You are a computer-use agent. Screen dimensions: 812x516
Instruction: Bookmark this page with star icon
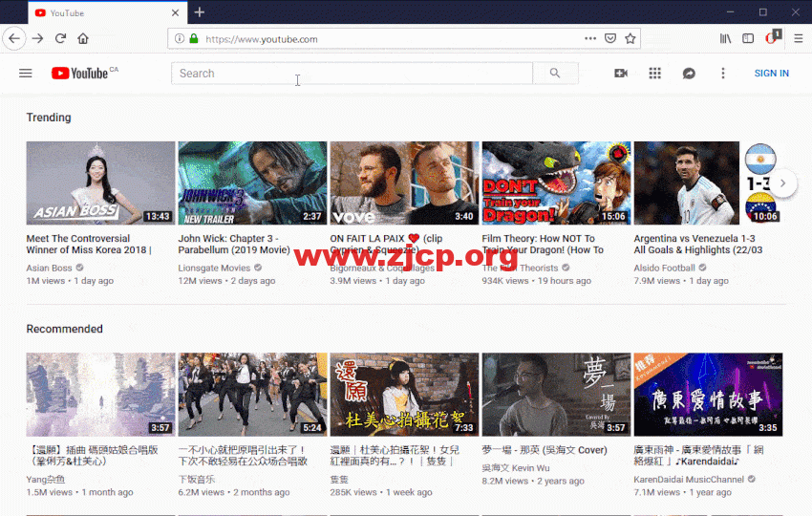pyautogui.click(x=630, y=39)
